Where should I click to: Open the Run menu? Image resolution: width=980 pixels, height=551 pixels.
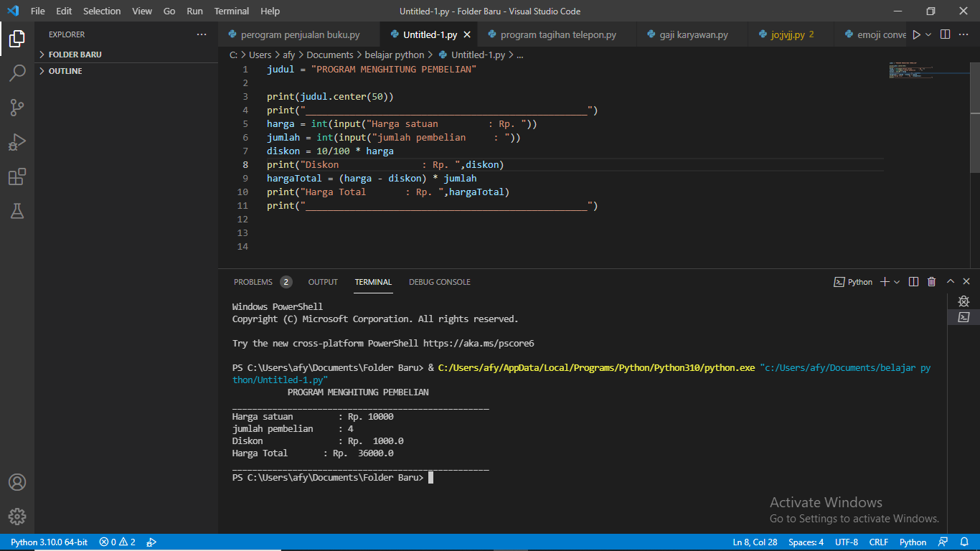194,11
